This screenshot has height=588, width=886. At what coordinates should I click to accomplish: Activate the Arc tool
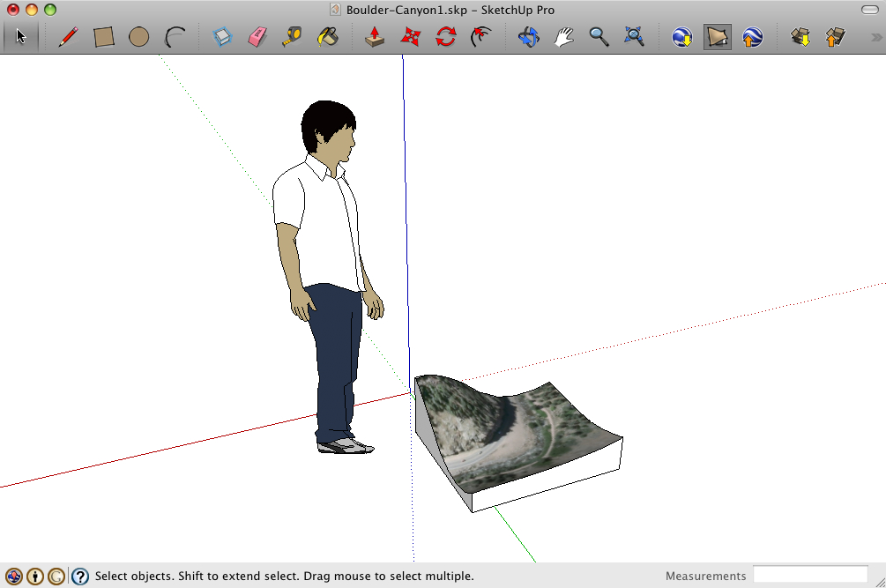point(175,37)
